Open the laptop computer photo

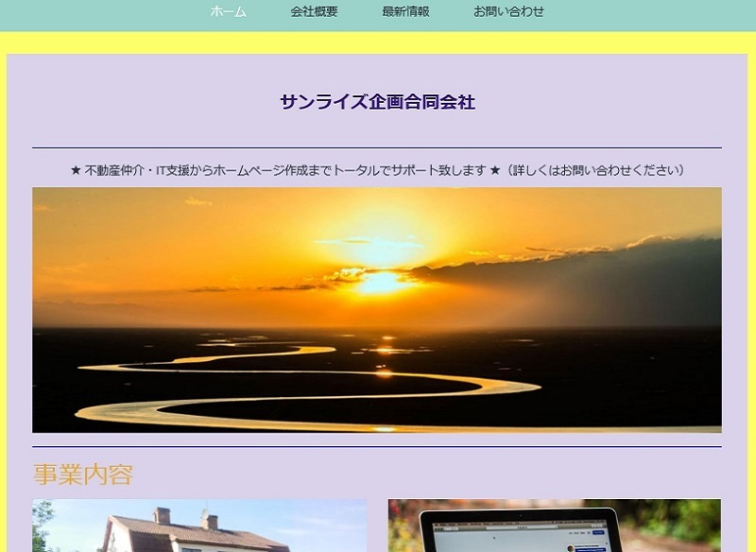554,526
